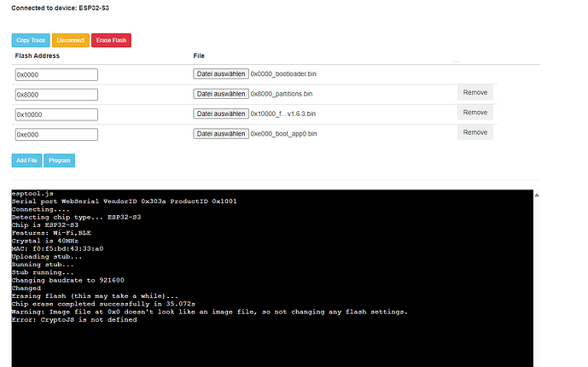Screen dimensions: 588x367
Task: Click the console scrollbar up arrow
Action: [x=537, y=195]
